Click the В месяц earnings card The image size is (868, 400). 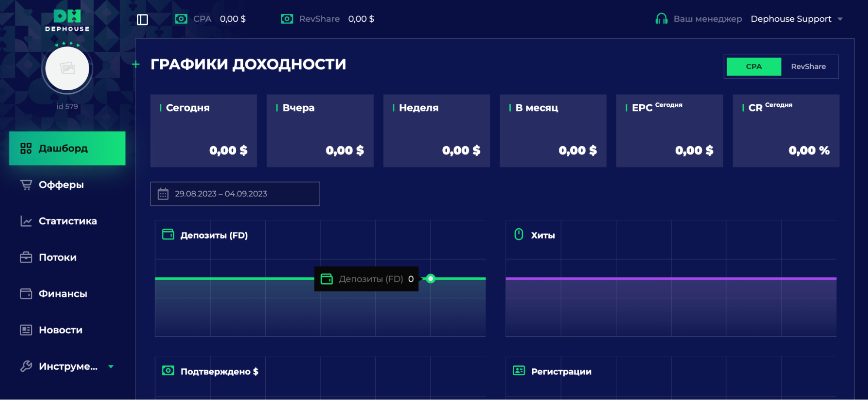[553, 131]
